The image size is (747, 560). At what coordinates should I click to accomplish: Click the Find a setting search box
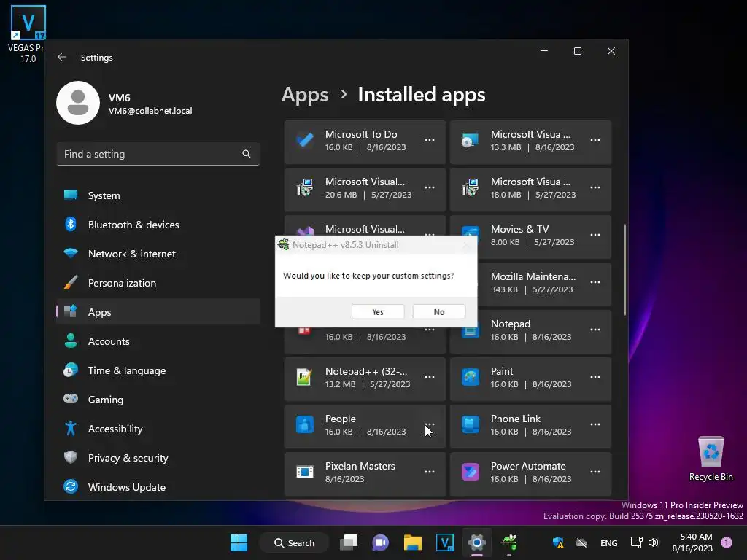[158, 154]
